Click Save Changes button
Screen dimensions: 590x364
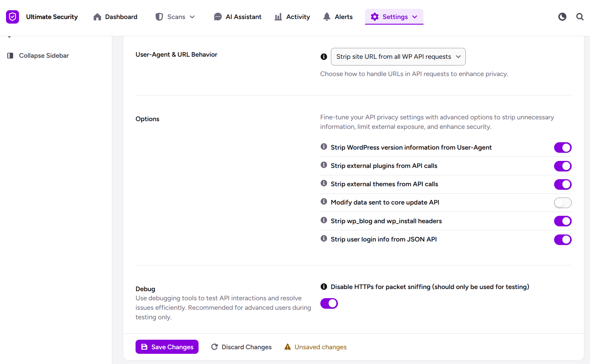(167, 347)
